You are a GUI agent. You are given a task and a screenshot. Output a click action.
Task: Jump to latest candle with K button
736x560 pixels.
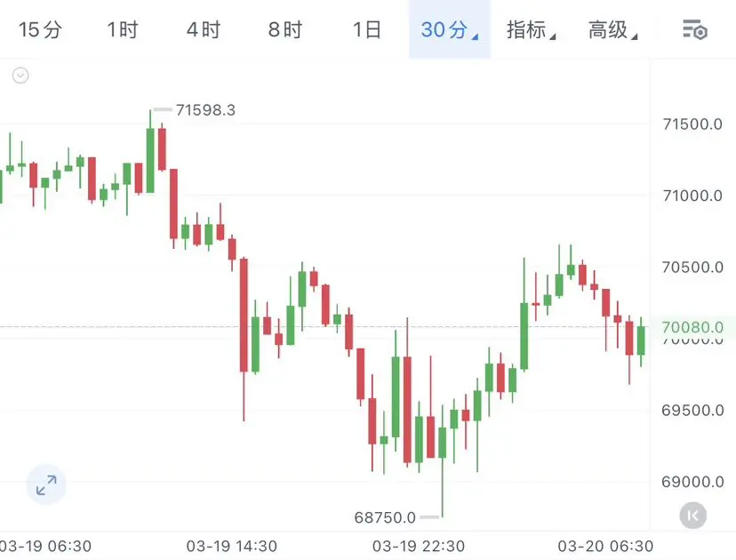tap(692, 516)
